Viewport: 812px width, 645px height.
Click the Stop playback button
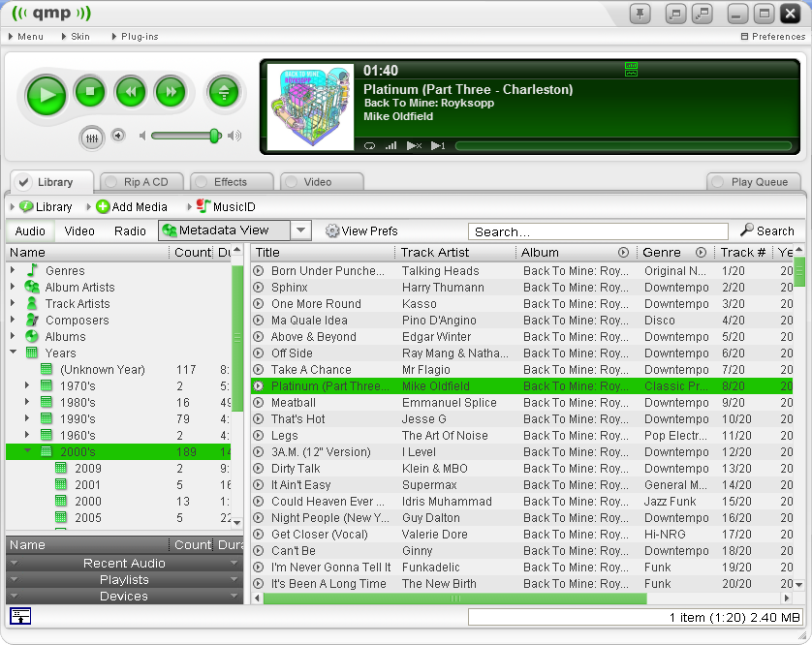pyautogui.click(x=90, y=92)
